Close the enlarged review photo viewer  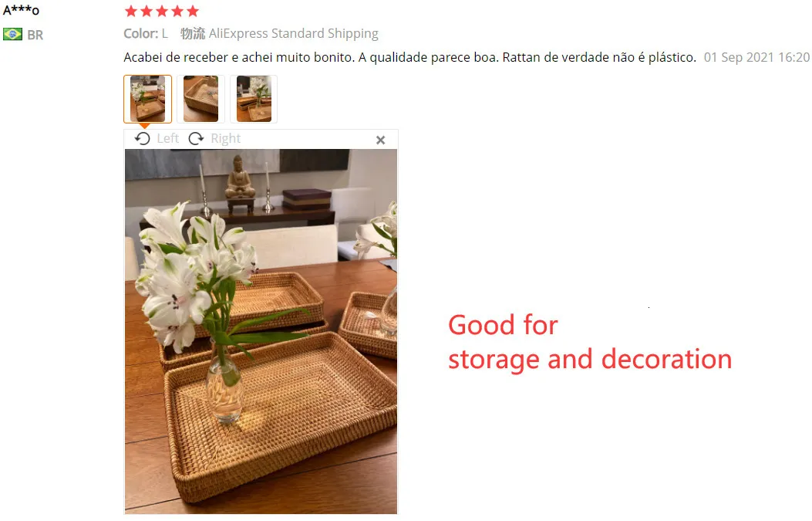[381, 140]
